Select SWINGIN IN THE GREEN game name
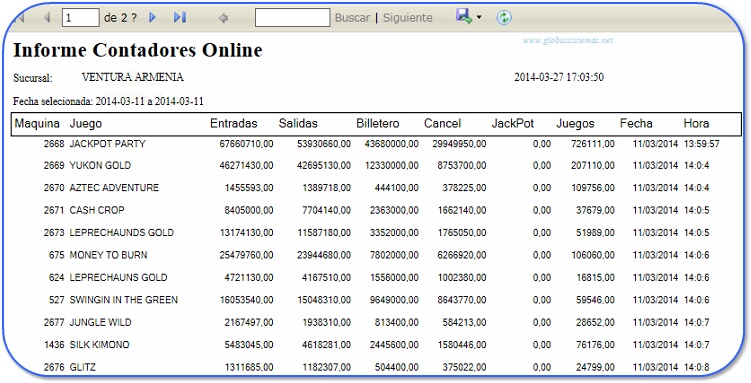 (124, 300)
